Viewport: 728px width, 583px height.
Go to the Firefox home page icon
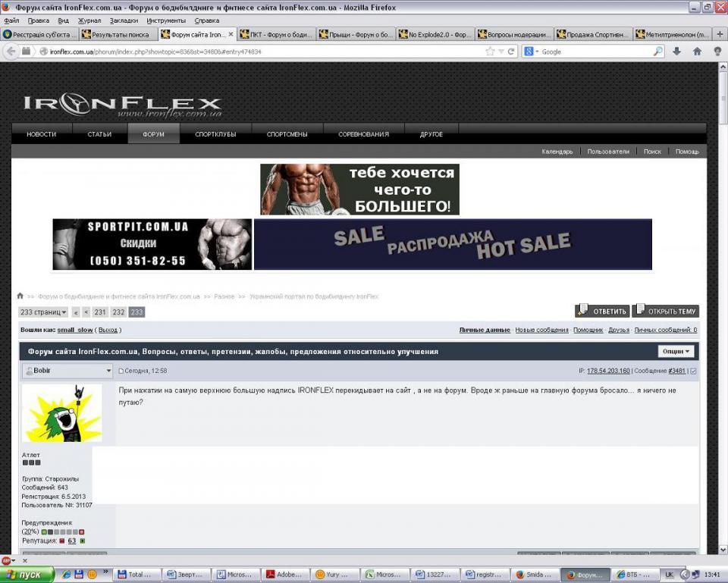[x=697, y=52]
